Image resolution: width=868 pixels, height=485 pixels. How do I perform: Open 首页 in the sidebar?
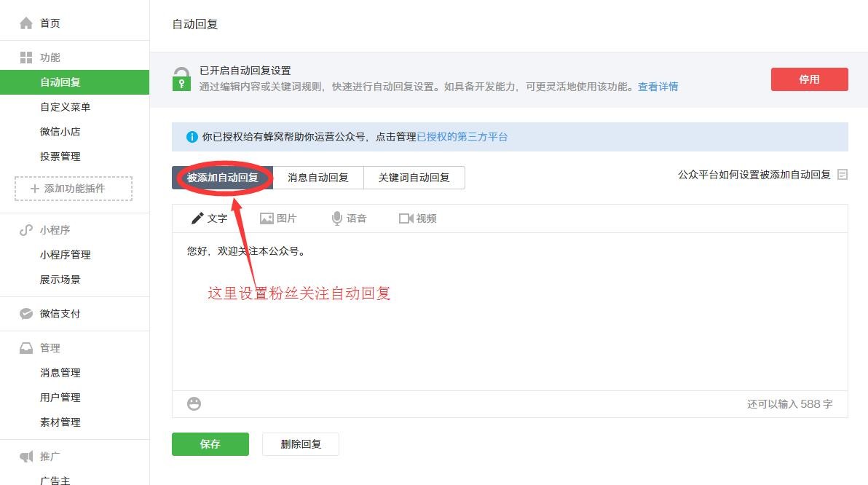point(50,23)
